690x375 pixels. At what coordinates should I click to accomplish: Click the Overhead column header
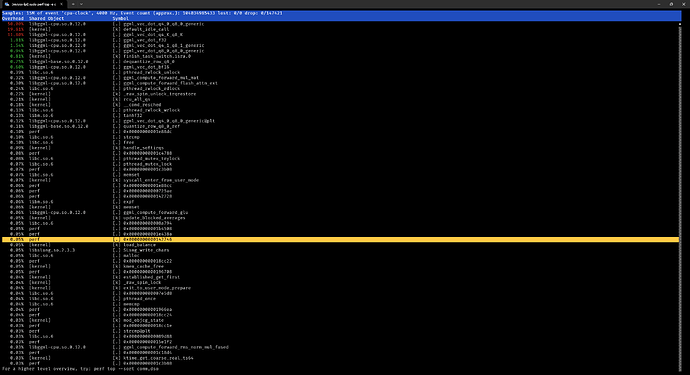coord(13,18)
